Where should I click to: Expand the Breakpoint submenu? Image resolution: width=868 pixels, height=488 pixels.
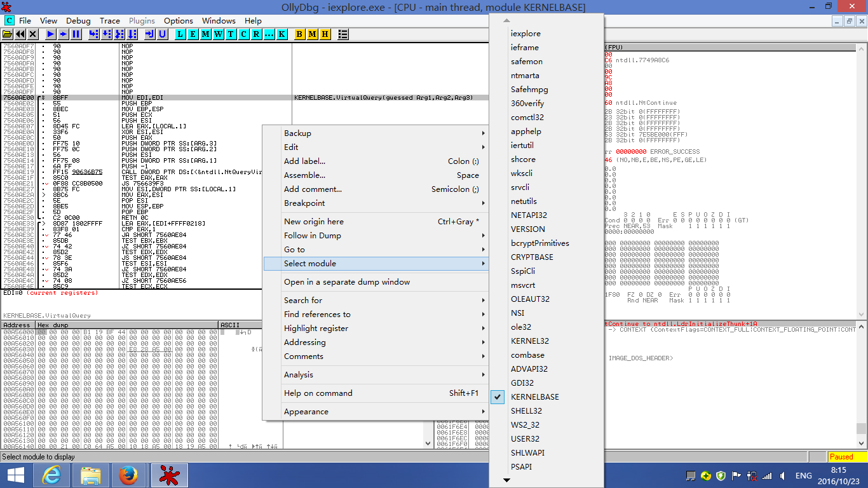point(376,203)
